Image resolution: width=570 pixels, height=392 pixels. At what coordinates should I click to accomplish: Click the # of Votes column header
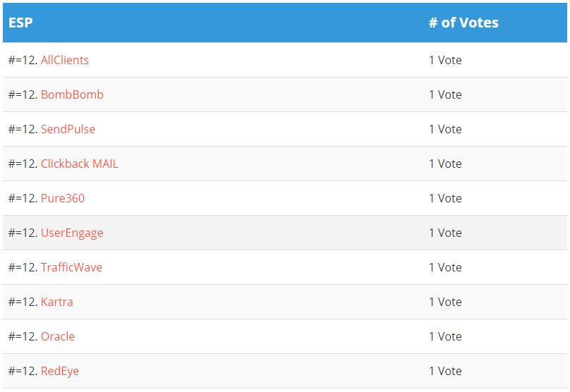(463, 23)
